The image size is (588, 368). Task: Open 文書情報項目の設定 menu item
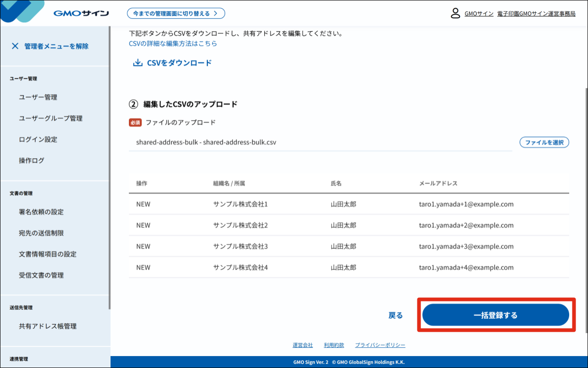click(48, 254)
